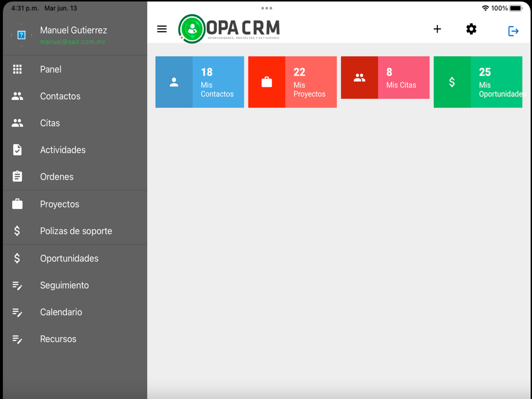Click the manuel@sait.com.mx email link

[x=73, y=42]
